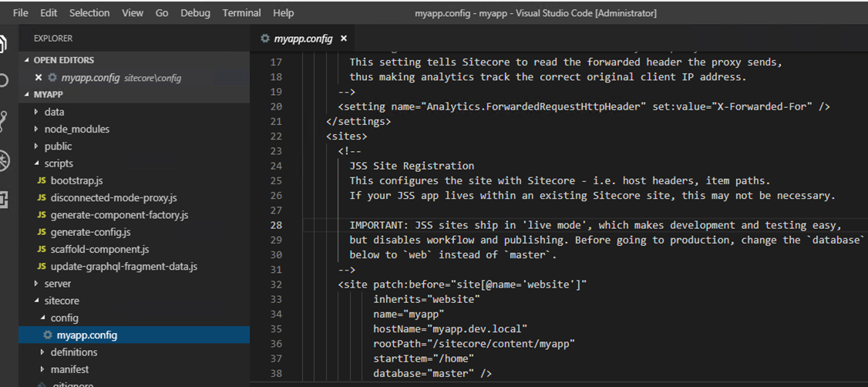Click line number 32 in gutter
Image resolution: width=868 pixels, height=387 pixels.
tap(275, 284)
